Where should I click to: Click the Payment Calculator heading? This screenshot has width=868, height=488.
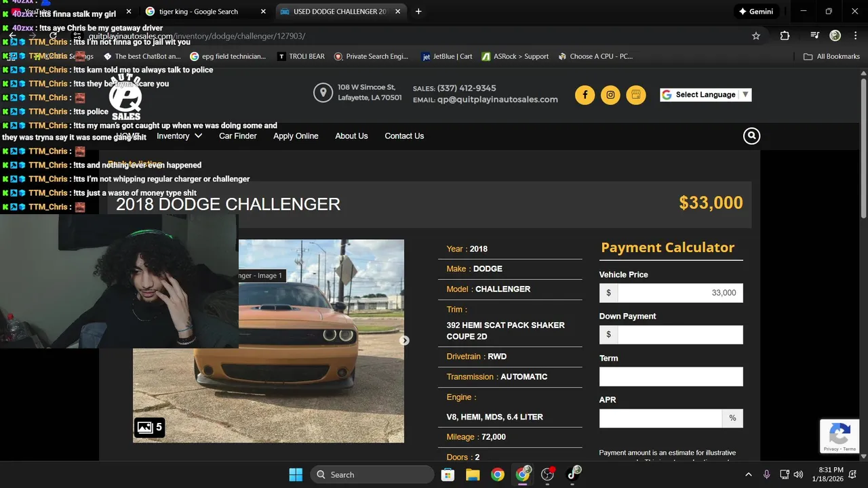(667, 247)
